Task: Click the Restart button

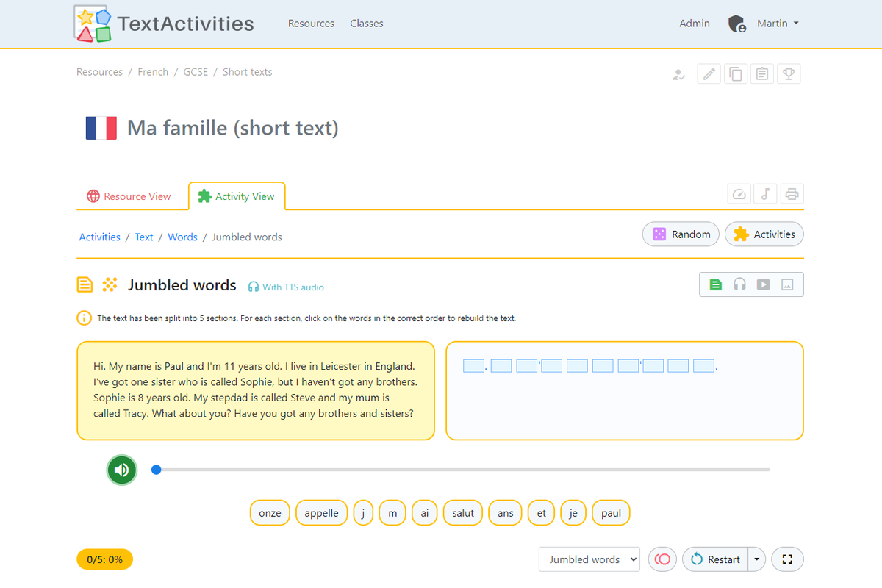Action: [715, 559]
